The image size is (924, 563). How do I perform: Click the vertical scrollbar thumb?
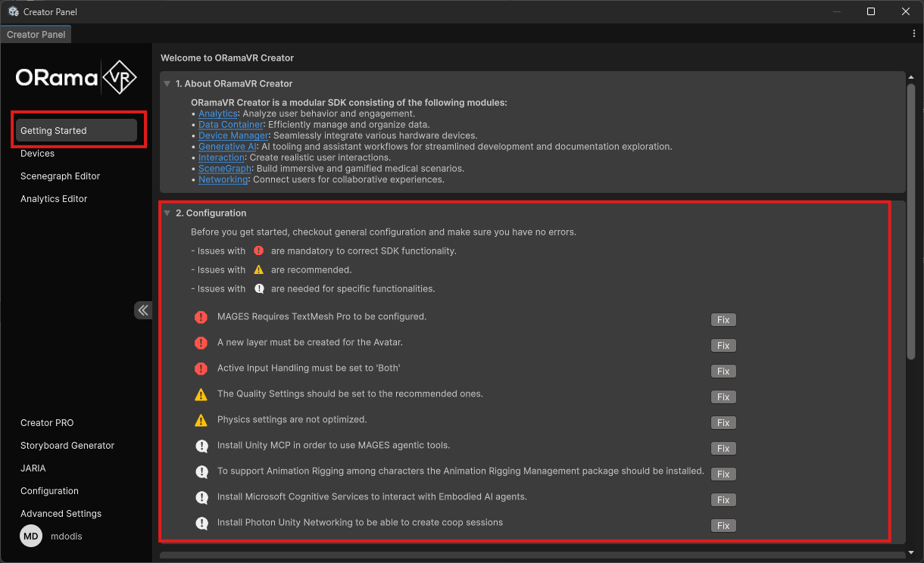(911, 221)
